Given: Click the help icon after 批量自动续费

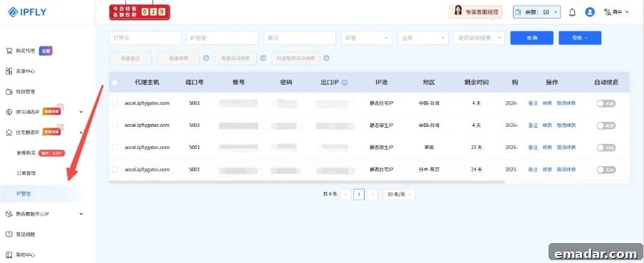Looking at the screenshot, I should click(x=264, y=58).
